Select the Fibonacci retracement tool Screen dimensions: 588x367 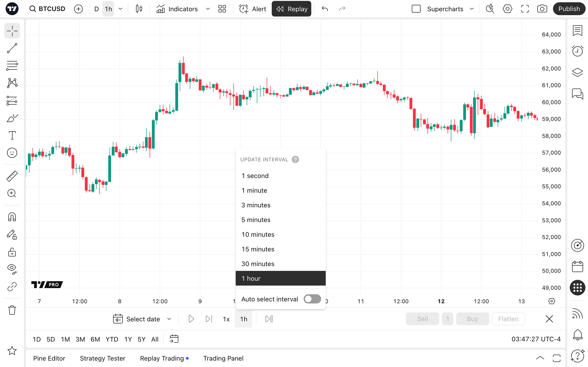pyautogui.click(x=12, y=66)
